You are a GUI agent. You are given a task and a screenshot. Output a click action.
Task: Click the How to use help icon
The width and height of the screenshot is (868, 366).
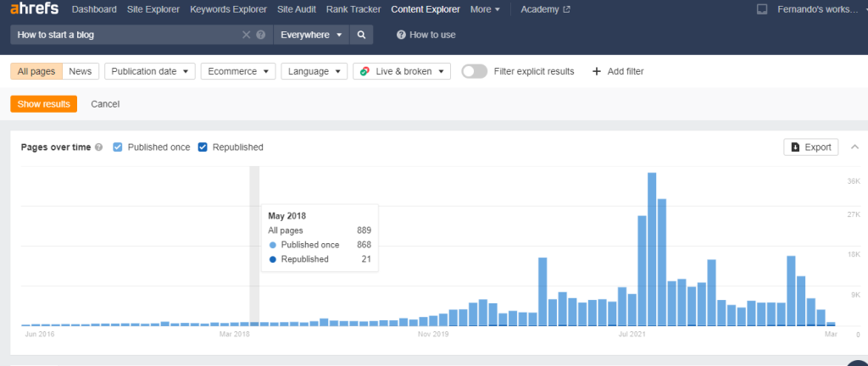401,35
